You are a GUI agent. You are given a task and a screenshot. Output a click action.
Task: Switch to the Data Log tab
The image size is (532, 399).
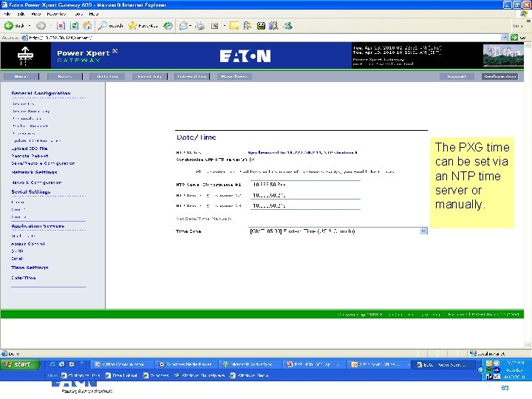[x=107, y=76]
